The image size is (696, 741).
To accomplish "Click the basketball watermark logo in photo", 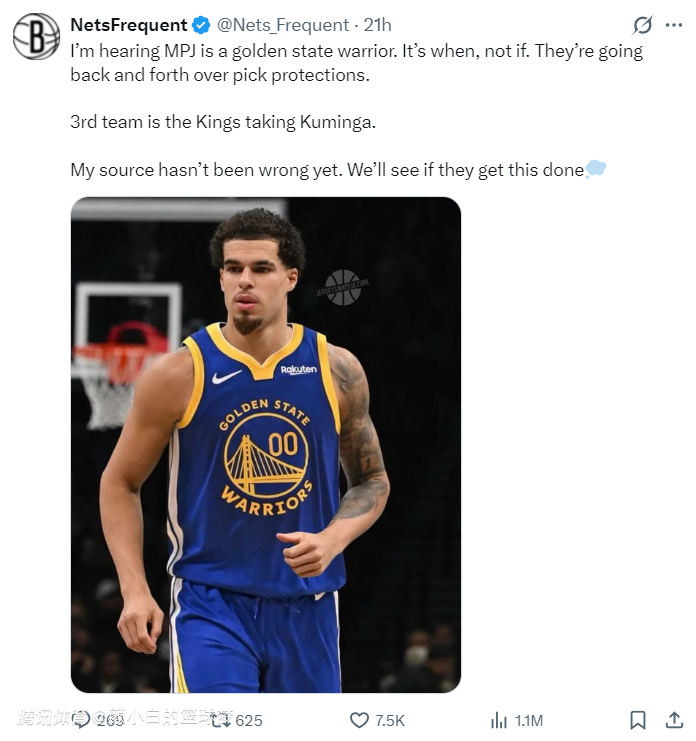I will click(x=343, y=285).
